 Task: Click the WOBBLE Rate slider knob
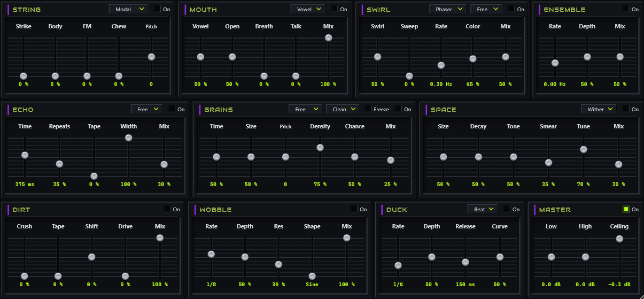[211, 254]
